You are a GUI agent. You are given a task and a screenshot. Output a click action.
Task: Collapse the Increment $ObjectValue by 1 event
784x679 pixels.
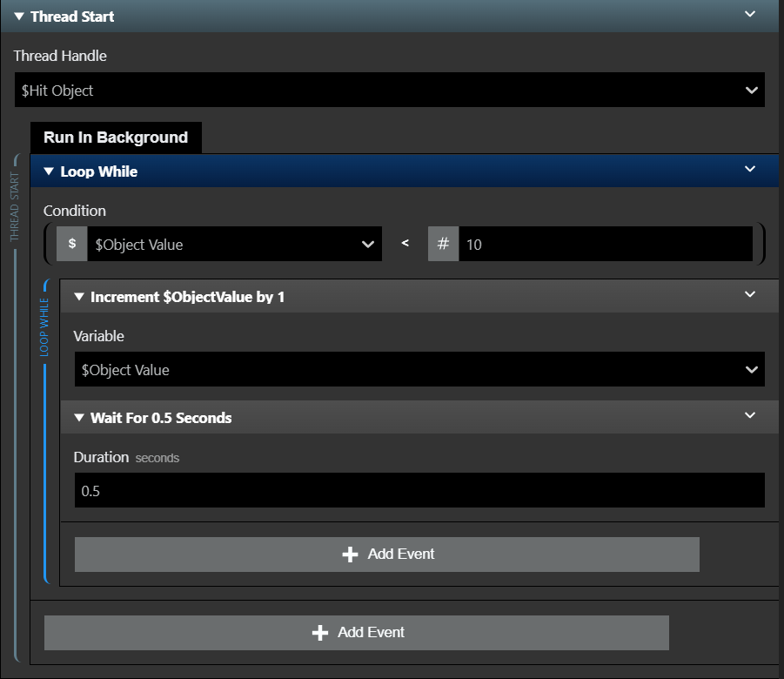[x=79, y=297]
